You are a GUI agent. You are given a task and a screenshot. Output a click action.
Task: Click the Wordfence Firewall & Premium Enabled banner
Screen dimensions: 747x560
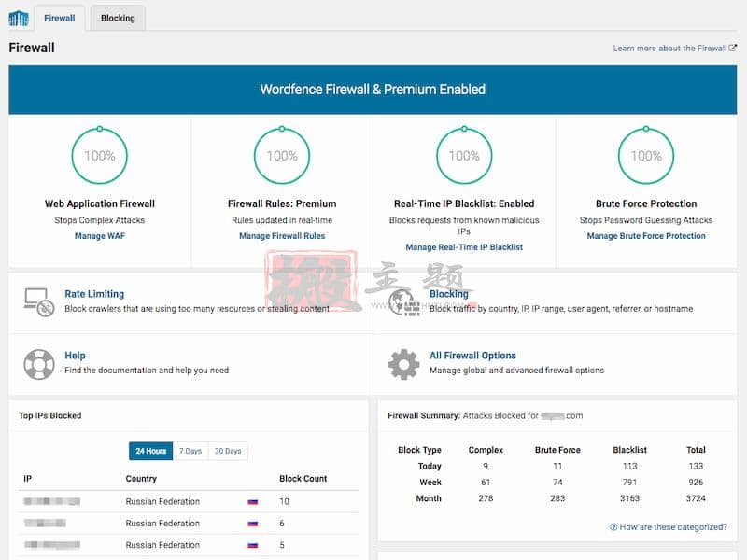(x=373, y=90)
